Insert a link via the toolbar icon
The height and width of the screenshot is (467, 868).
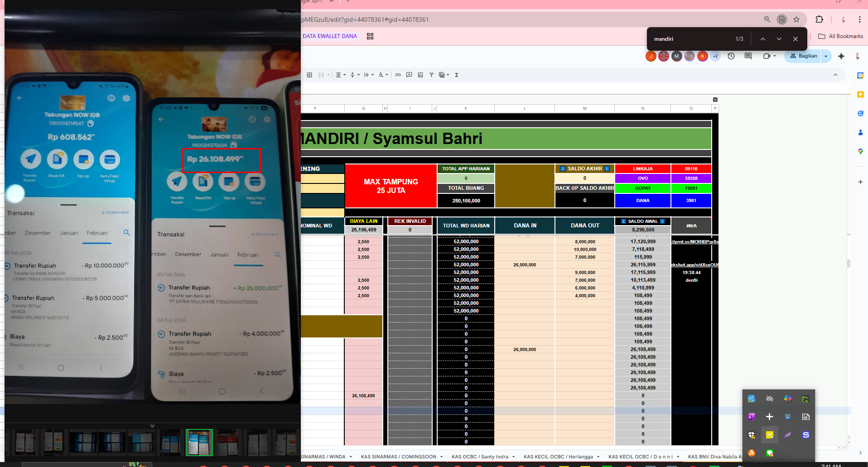[398, 75]
